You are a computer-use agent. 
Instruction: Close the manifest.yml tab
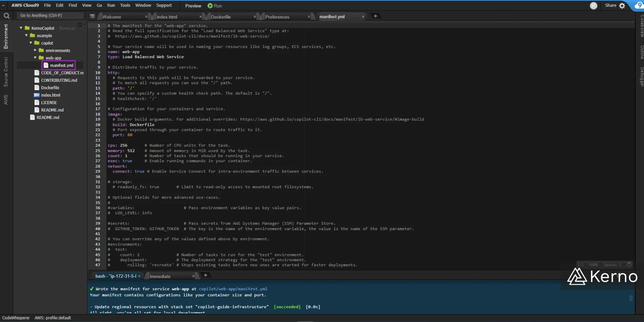coord(363,17)
